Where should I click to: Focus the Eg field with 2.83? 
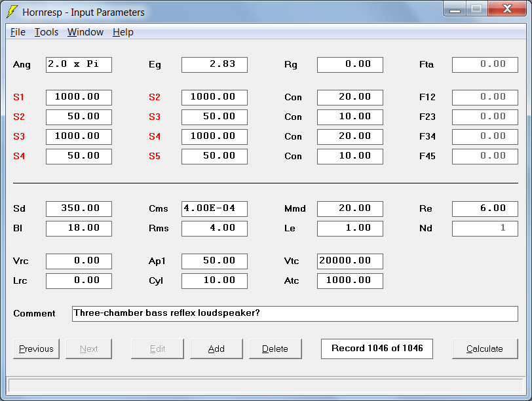[214, 65]
